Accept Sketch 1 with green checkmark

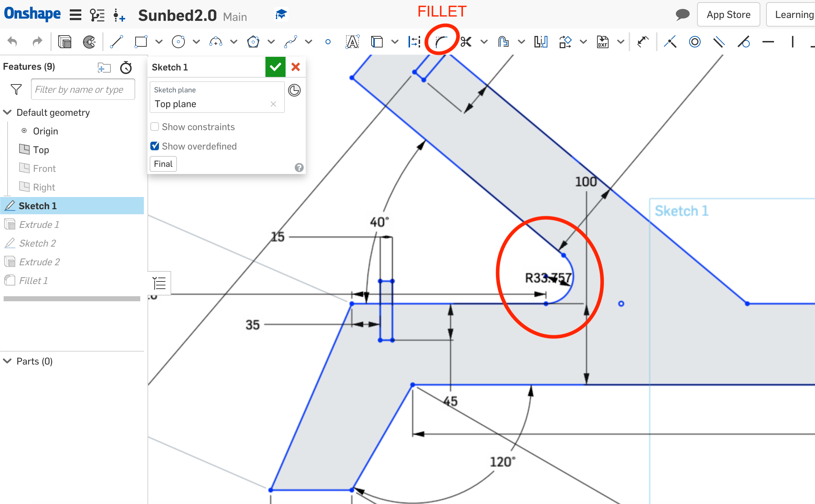(276, 67)
